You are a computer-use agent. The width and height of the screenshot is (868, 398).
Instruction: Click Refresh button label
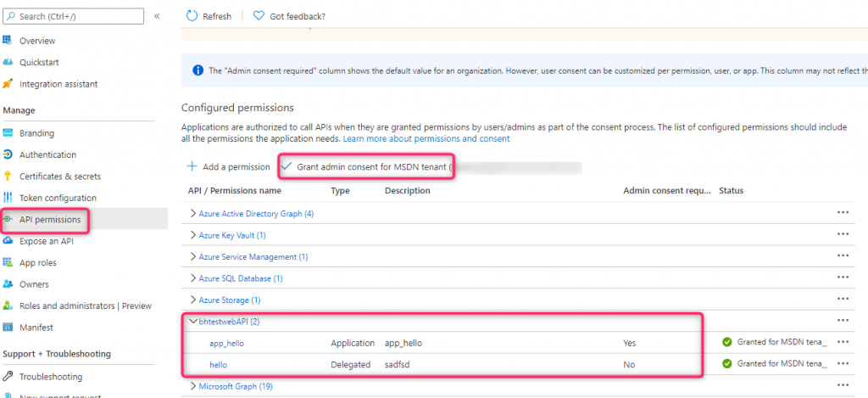[x=217, y=17]
